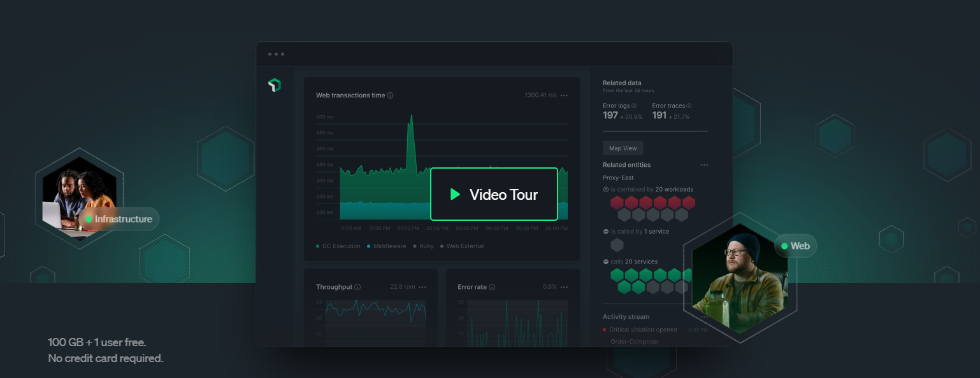
Task: Open the Web transactions time options menu
Action: [564, 95]
